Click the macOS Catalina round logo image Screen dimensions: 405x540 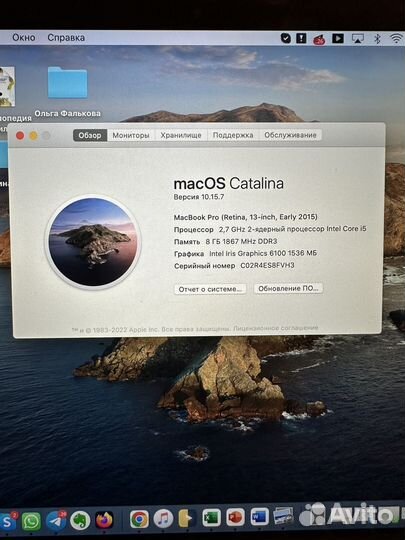tap(93, 242)
